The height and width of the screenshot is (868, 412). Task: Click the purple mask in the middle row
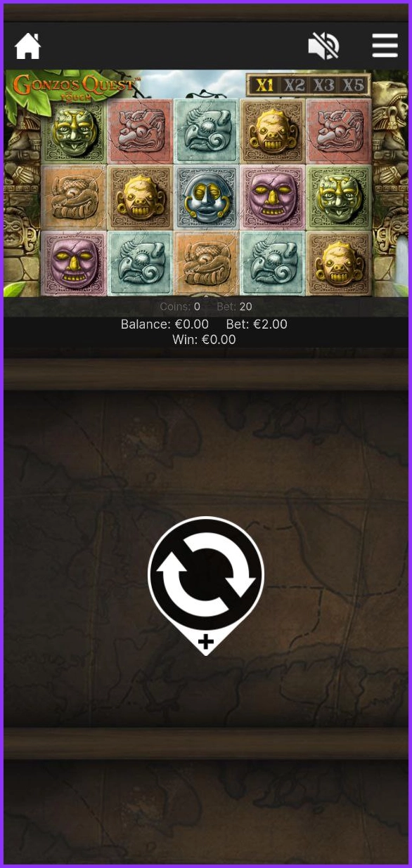272,198
